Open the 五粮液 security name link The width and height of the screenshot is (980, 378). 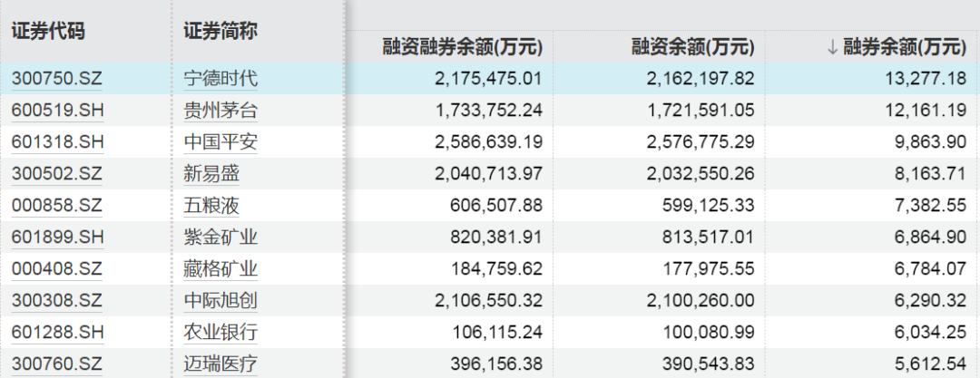211,206
